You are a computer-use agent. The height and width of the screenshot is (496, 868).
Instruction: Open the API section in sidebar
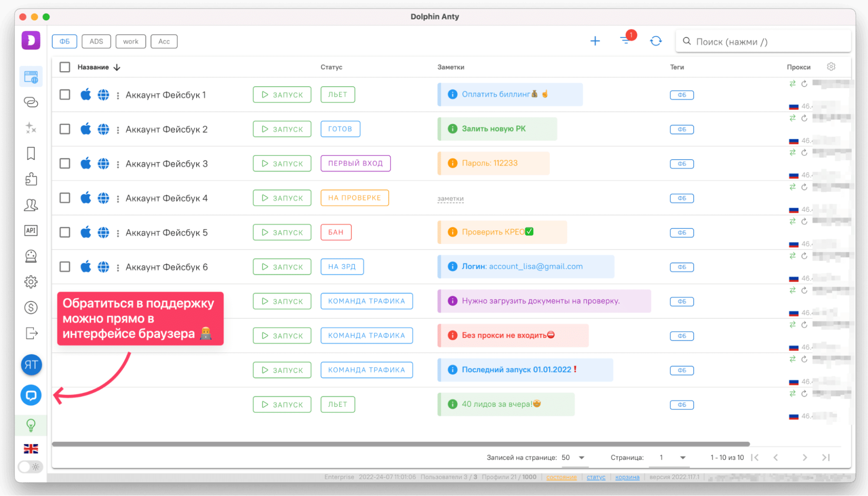tap(31, 230)
